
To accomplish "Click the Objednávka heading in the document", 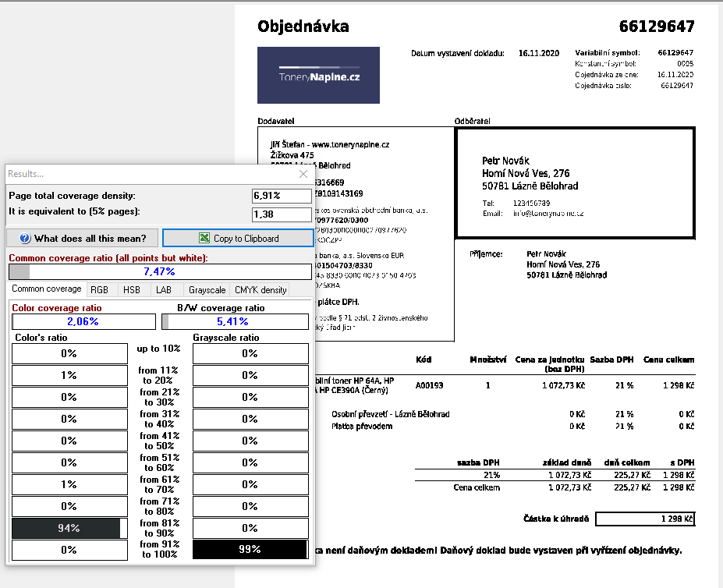I will 303,27.
